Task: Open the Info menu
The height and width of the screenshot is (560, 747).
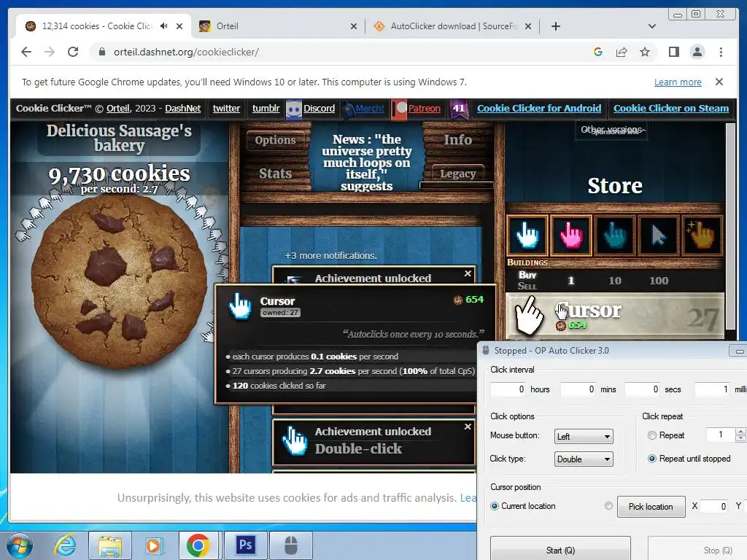Action: click(x=458, y=139)
